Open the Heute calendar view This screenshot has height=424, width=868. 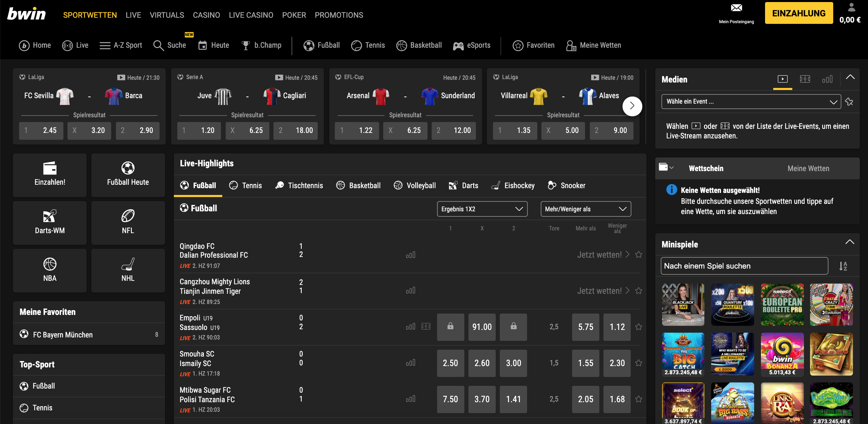pos(213,45)
